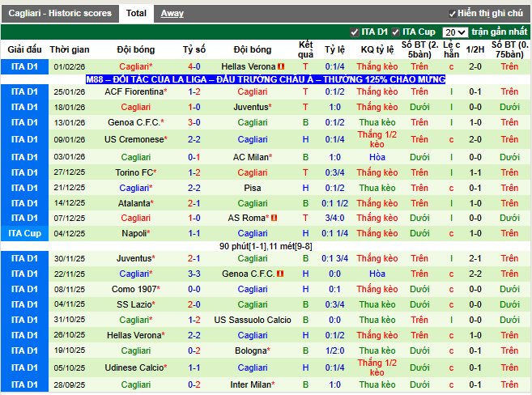
Task: Click the date 07/12/25
Action: [70, 218]
